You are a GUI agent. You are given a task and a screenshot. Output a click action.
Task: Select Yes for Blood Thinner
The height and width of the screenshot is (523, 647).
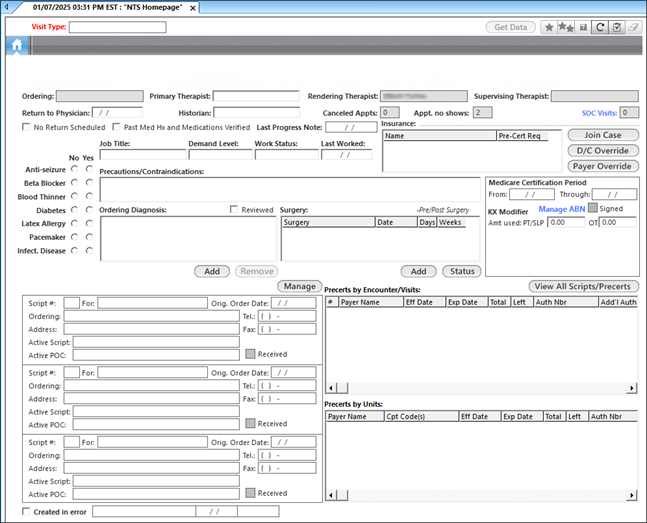click(89, 196)
